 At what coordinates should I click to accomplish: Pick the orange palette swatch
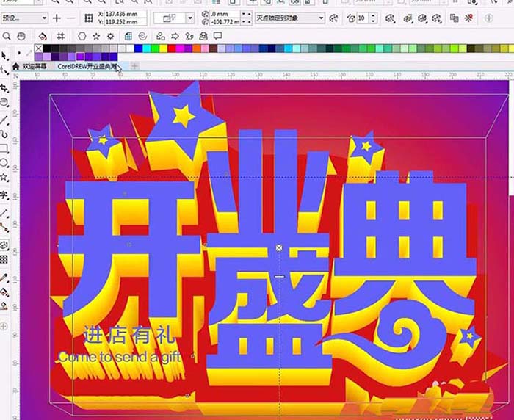click(x=196, y=48)
